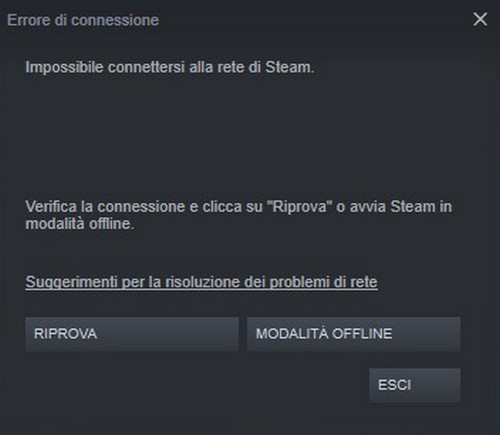Select the Impossibile connettersi alla rete message
Viewport: 500px width, 435px height.
click(170, 67)
